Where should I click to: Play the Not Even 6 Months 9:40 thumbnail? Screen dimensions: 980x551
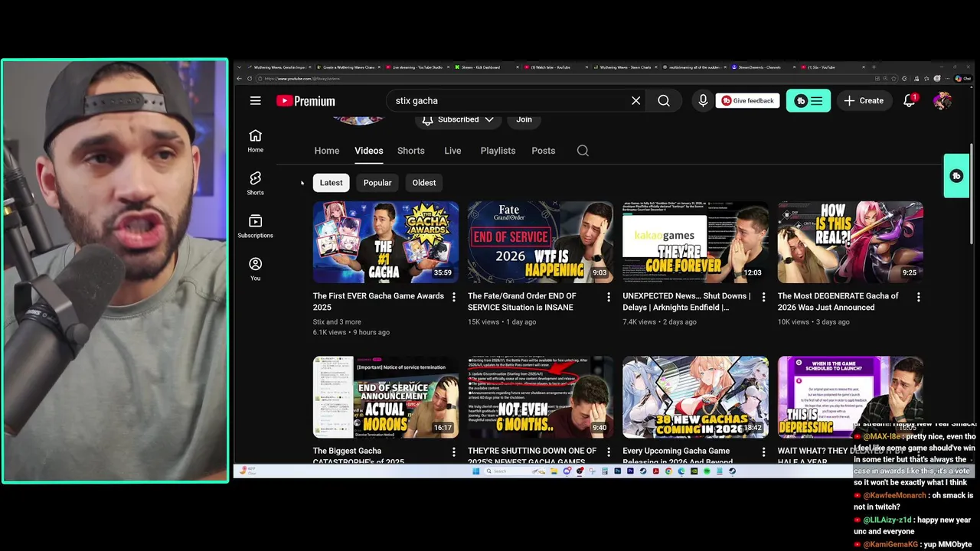pos(541,397)
